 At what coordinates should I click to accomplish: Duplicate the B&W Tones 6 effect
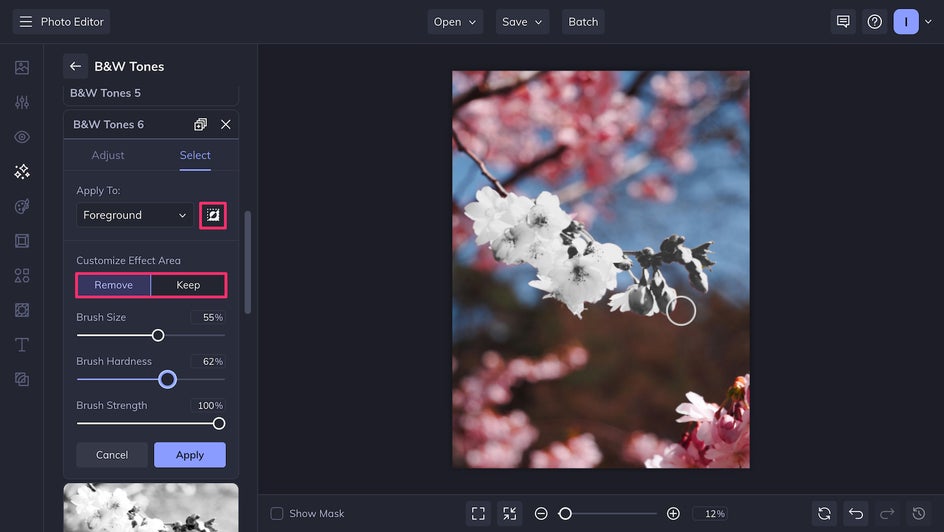(x=200, y=125)
